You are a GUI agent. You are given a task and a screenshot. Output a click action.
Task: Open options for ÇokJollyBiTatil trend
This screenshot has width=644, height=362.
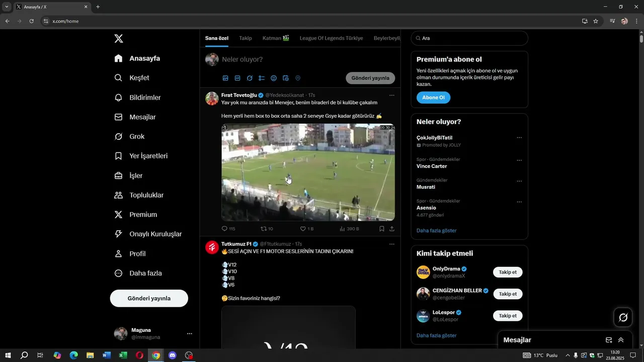(x=519, y=138)
